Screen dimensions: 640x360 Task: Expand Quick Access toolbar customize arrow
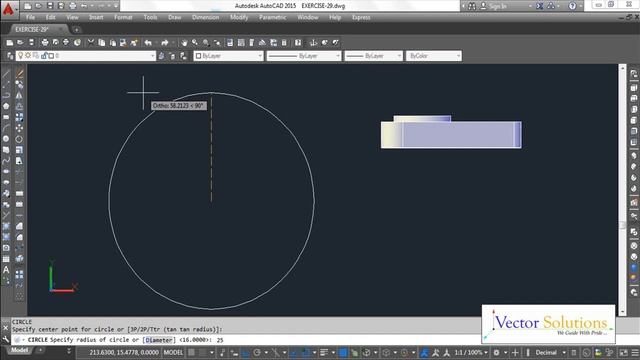click(116, 6)
